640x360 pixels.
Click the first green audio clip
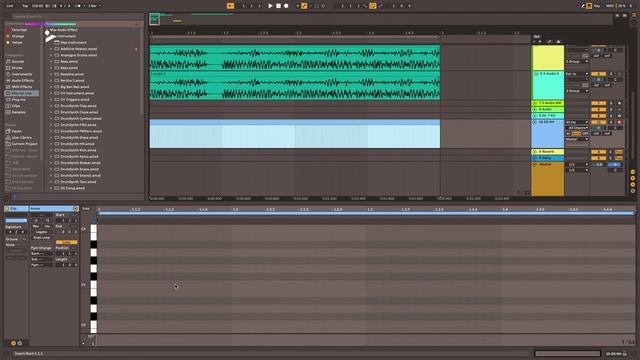tap(295, 58)
